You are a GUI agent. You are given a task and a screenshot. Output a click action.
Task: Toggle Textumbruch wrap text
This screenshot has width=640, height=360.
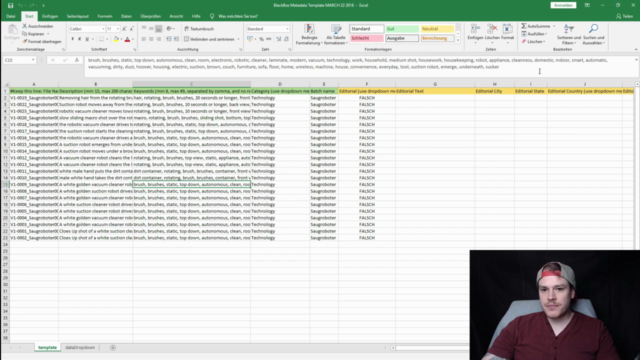click(199, 29)
